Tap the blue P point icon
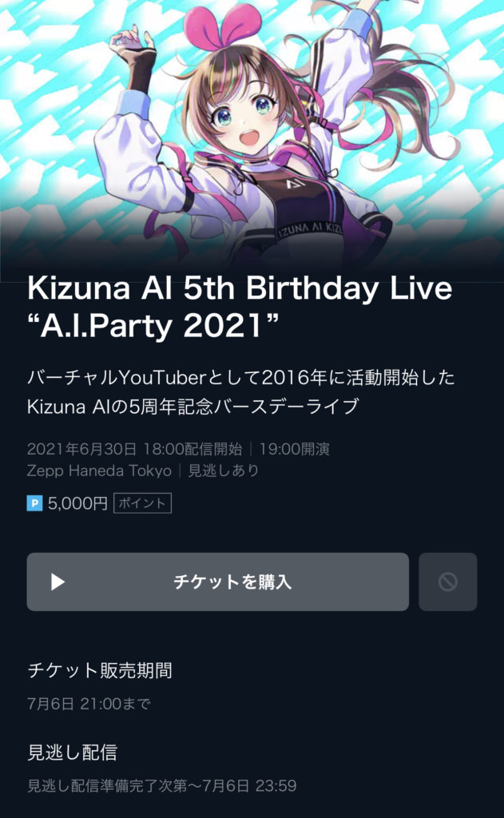504x818 pixels. click(x=34, y=503)
